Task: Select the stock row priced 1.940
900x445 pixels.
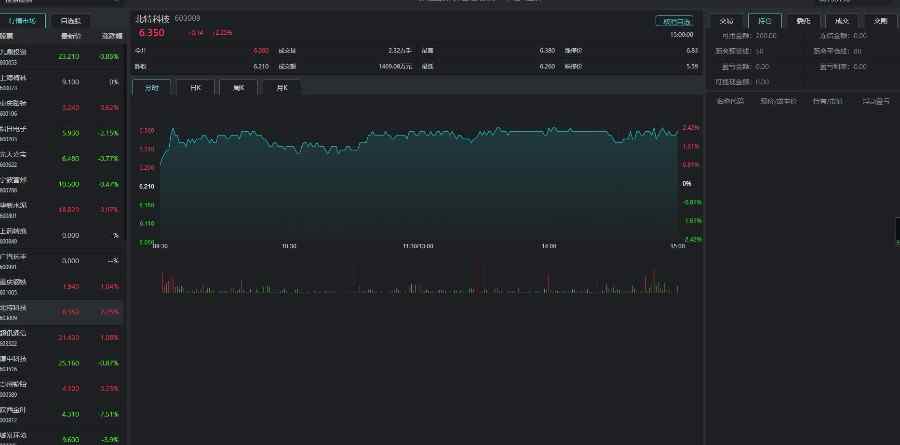Action: 61,286
